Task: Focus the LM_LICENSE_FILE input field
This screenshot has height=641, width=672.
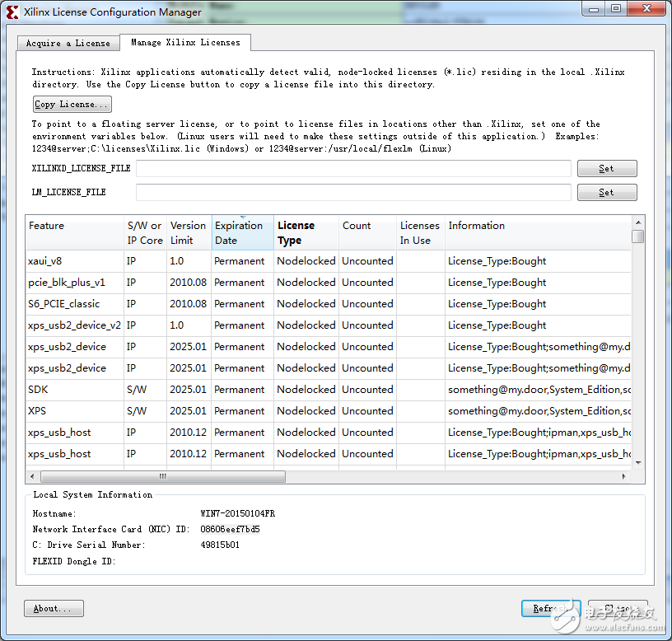Action: pos(353,192)
